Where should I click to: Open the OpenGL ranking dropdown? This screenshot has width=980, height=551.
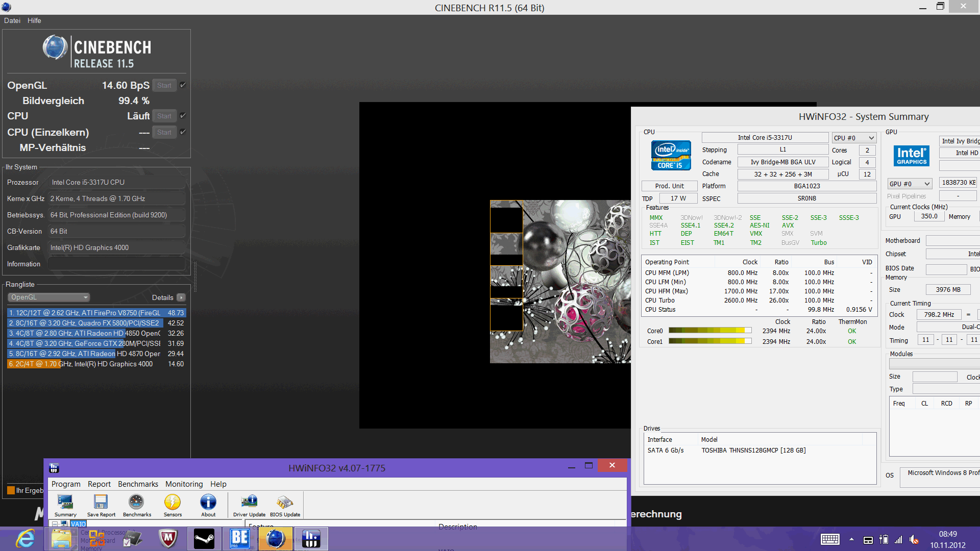click(x=49, y=297)
